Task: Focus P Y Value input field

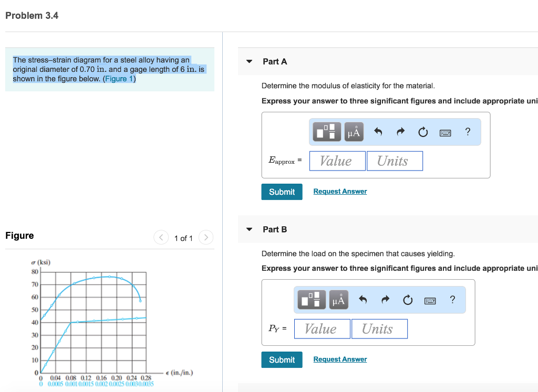Action: (322, 329)
